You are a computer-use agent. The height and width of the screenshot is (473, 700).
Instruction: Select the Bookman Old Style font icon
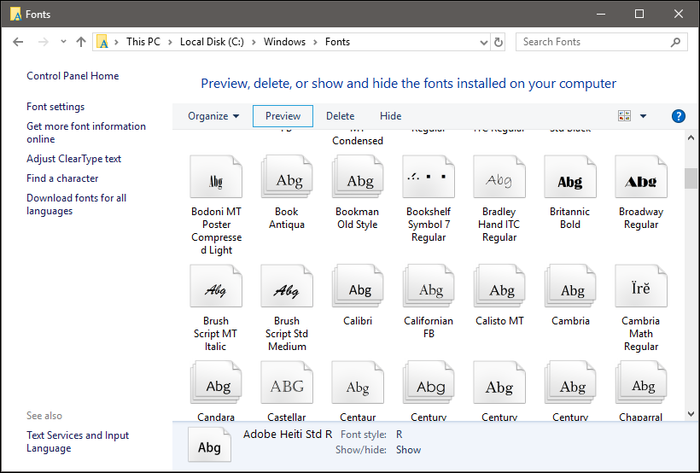coord(357,177)
